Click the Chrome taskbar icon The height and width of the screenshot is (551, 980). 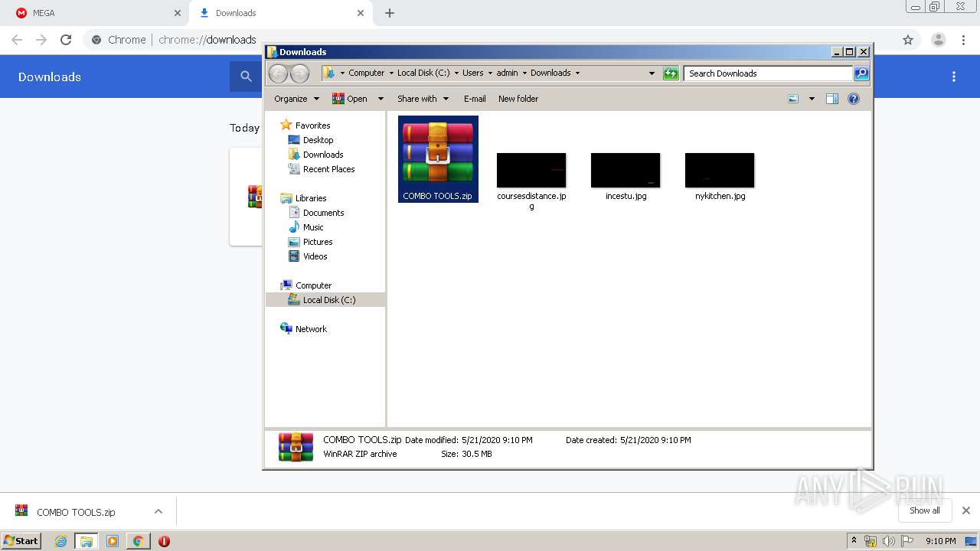(138, 541)
